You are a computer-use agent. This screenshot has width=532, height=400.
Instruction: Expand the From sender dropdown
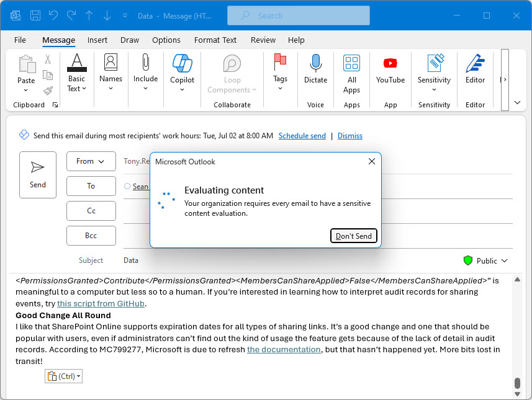[x=91, y=161]
